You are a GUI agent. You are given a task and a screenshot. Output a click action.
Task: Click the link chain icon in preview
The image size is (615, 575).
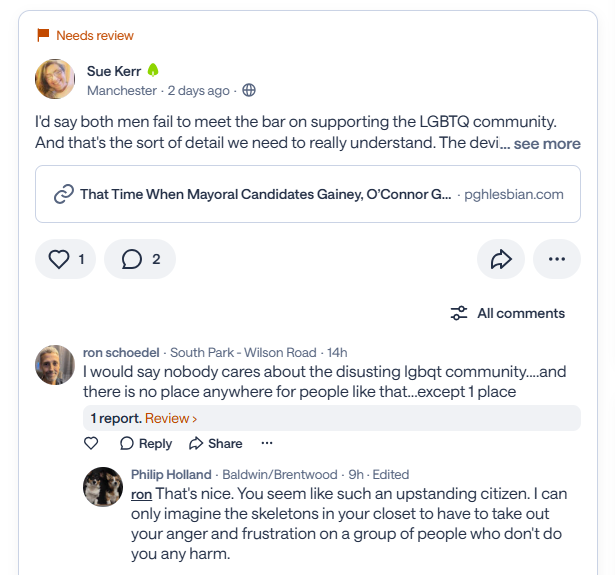(x=64, y=194)
